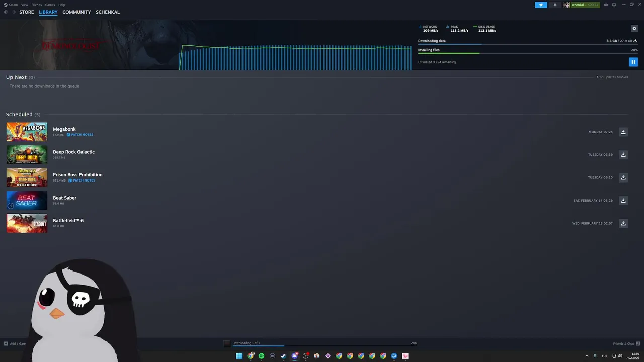This screenshot has height=362, width=644.
Task: Open the View menu
Action: [x=24, y=5]
